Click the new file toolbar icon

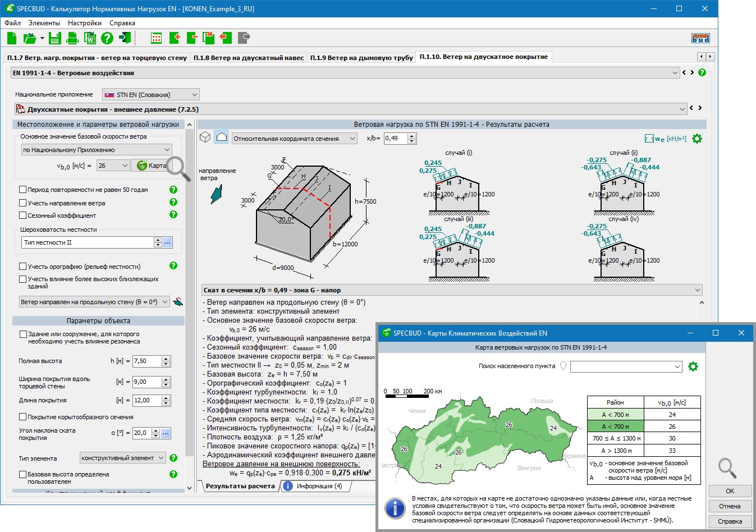(12, 38)
